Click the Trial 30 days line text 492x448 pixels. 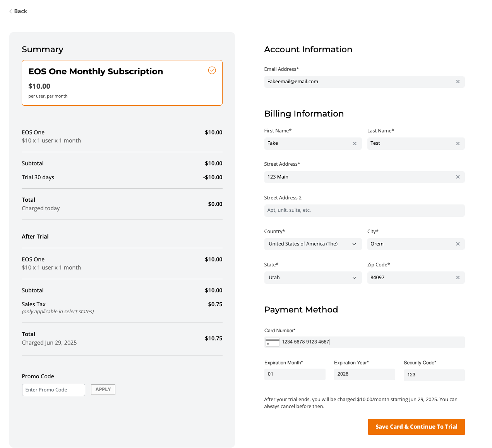pyautogui.click(x=38, y=177)
